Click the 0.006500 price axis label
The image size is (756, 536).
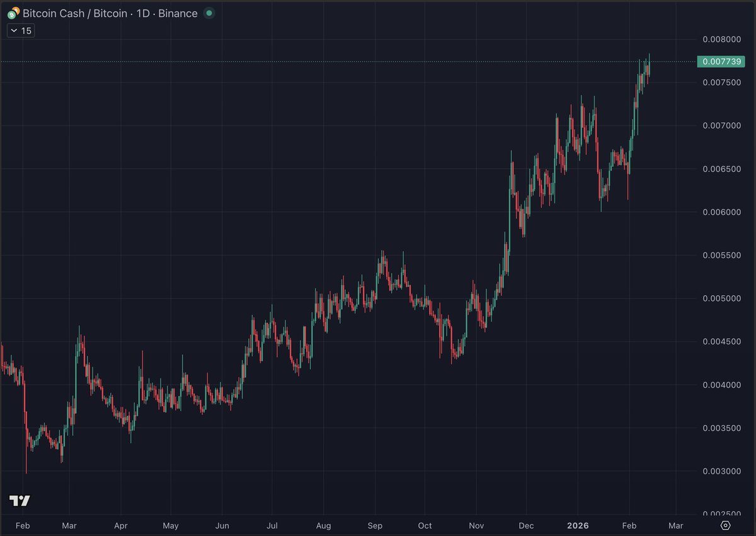[x=722, y=169]
